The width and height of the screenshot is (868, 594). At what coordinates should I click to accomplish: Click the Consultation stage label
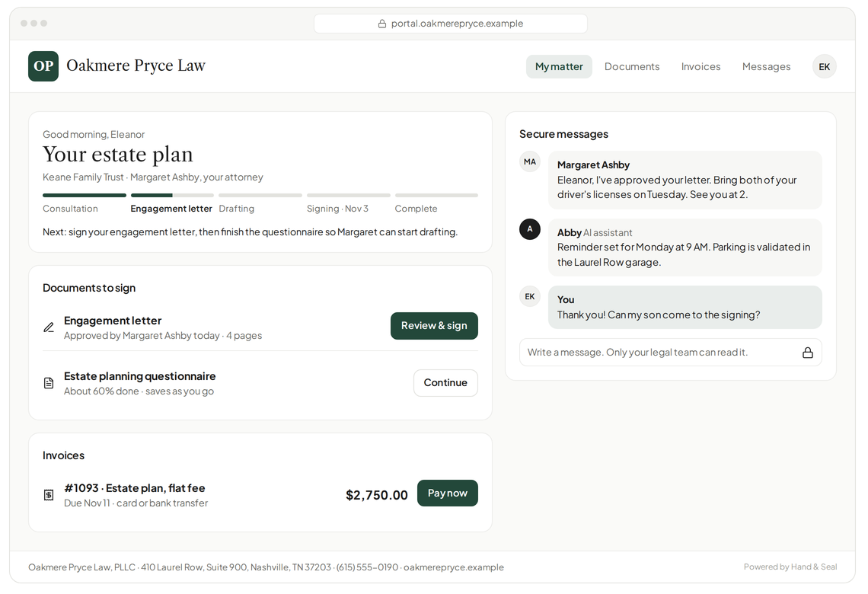(x=70, y=209)
